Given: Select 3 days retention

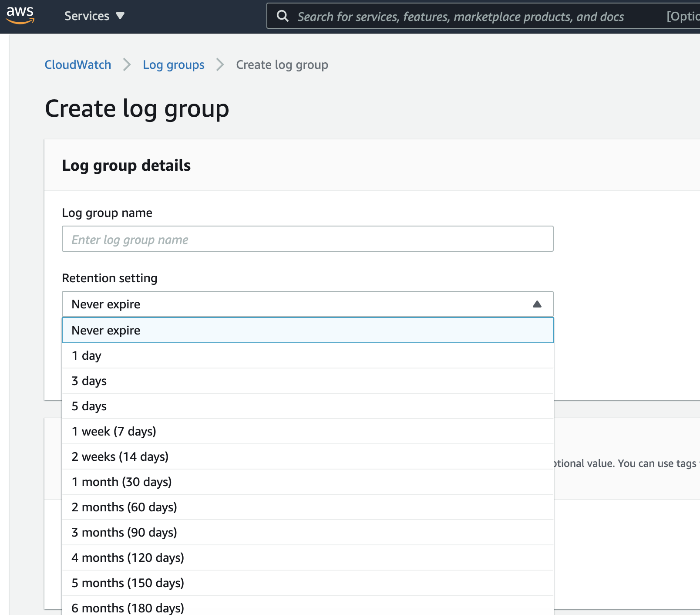Looking at the screenshot, I should pyautogui.click(x=307, y=381).
